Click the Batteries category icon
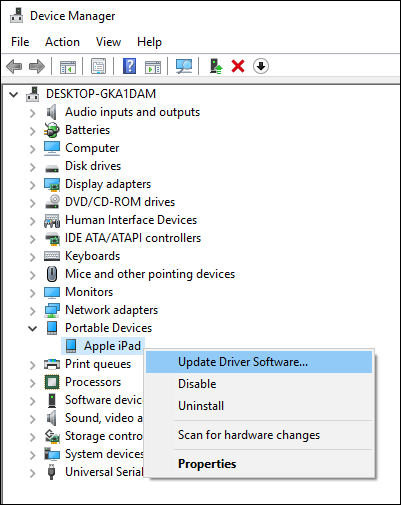The width and height of the screenshot is (401, 505). coord(52,130)
